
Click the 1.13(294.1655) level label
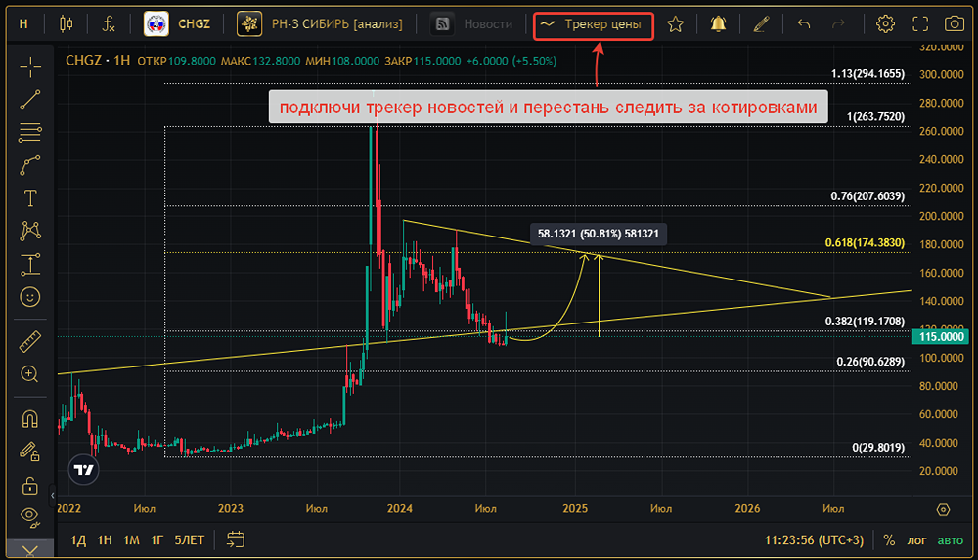867,73
